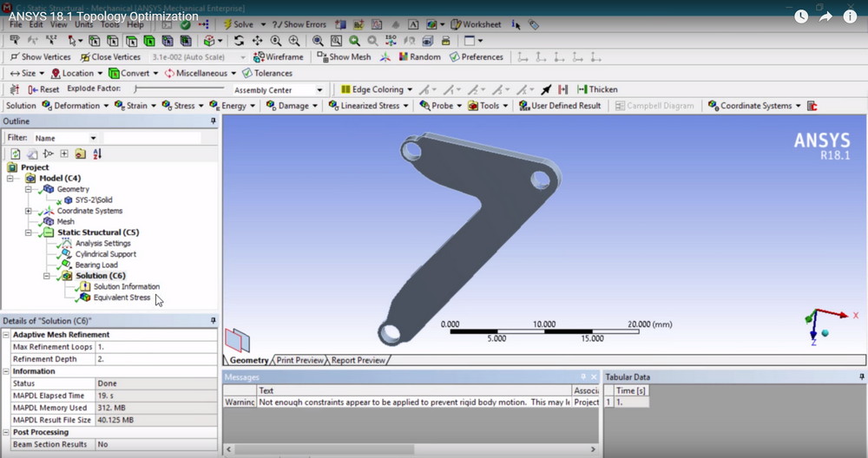Expand the Coordinate Systems tree node
Viewport: 868px width, 458px height.
29,211
